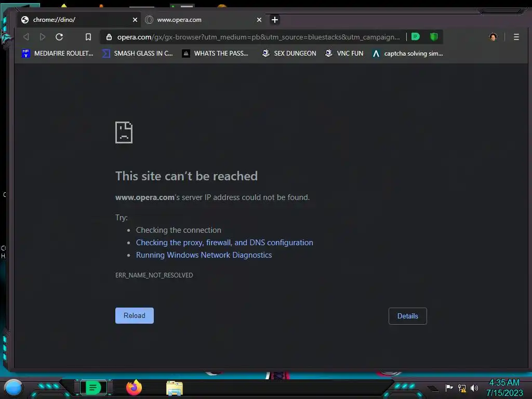Click the address bar URL field
532x399 pixels.
coord(258,37)
